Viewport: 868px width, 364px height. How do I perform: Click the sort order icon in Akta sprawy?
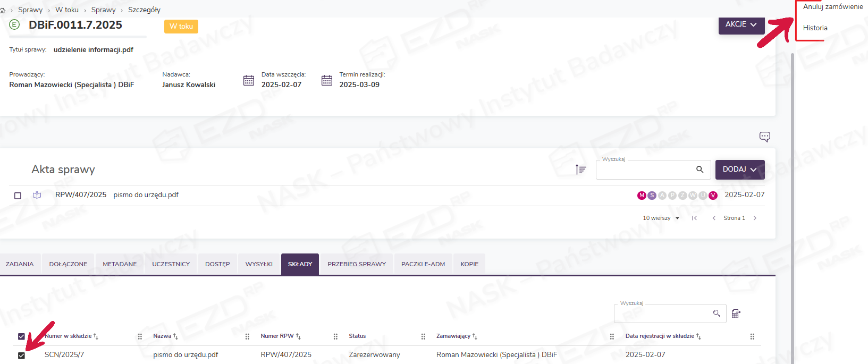pos(580,170)
